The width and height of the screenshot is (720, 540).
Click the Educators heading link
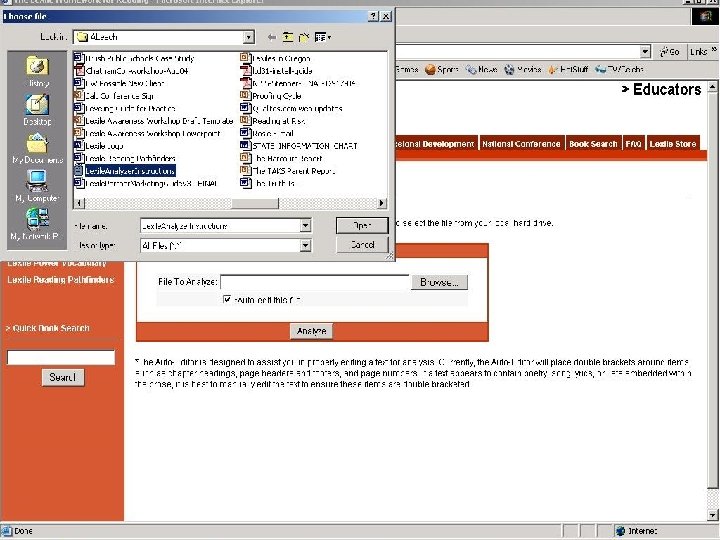662,89
